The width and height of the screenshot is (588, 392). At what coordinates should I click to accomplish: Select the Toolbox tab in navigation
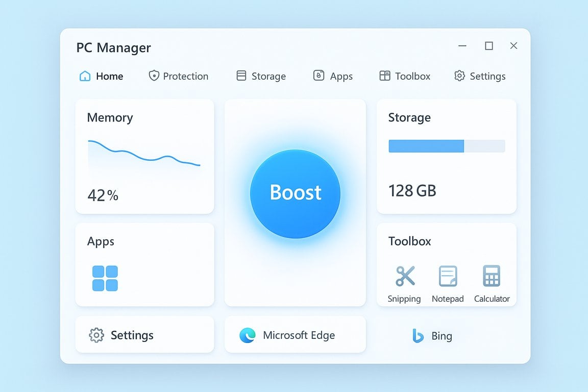coord(405,76)
